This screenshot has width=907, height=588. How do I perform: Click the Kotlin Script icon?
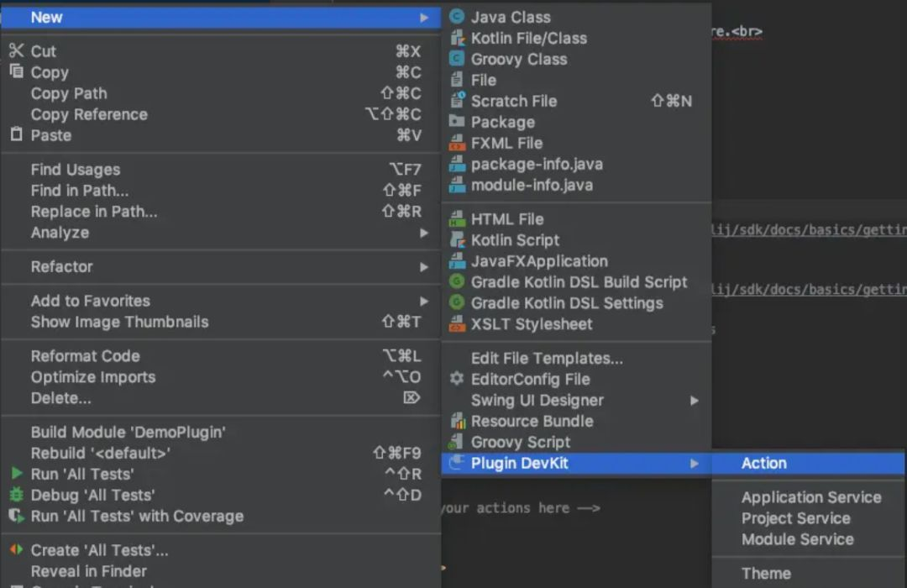click(457, 239)
